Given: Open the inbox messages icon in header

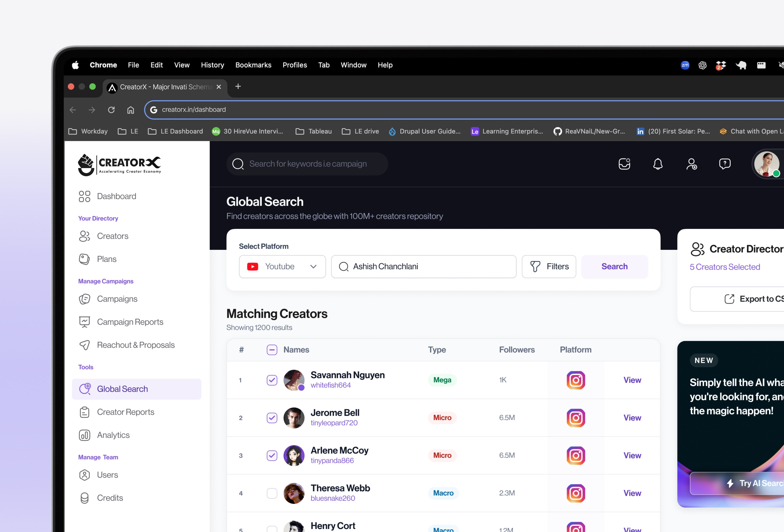Looking at the screenshot, I should point(624,164).
